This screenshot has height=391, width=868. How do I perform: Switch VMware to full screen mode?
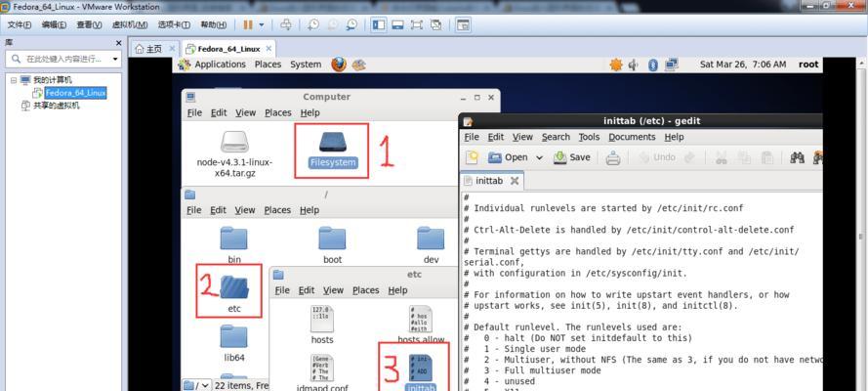pyautogui.click(x=417, y=24)
